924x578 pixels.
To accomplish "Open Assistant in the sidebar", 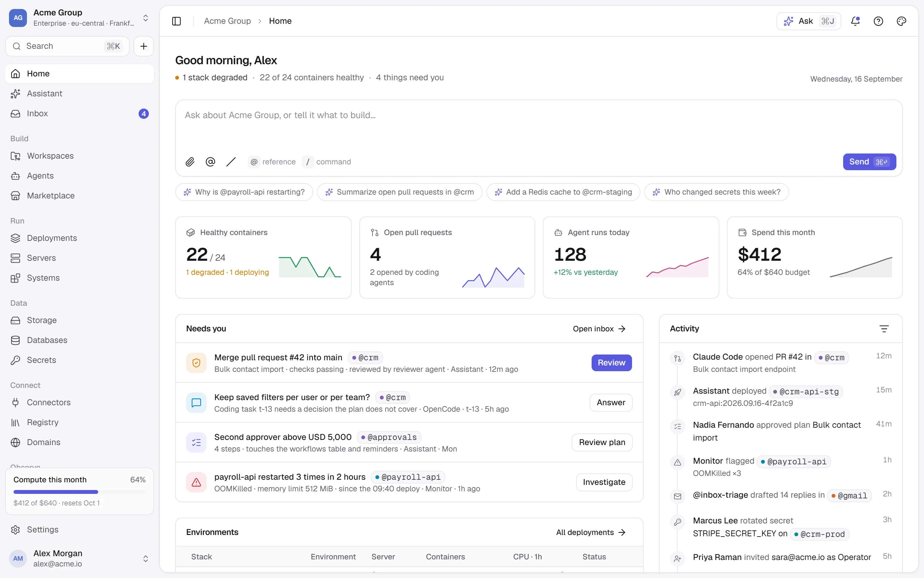I will point(80,94).
